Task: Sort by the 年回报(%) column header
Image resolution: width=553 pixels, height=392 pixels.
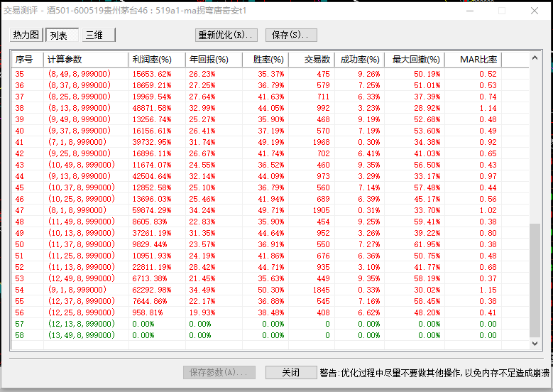Action: pyautogui.click(x=214, y=60)
